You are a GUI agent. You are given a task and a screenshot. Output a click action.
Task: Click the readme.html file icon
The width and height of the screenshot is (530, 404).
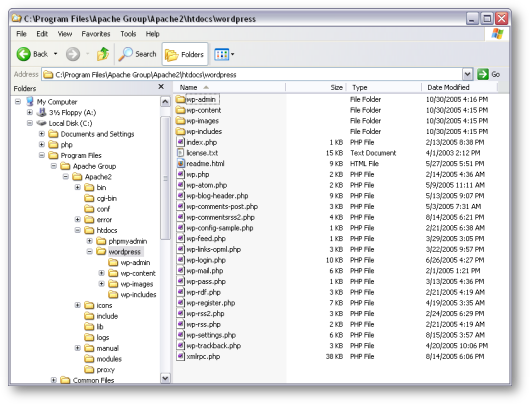point(181,164)
